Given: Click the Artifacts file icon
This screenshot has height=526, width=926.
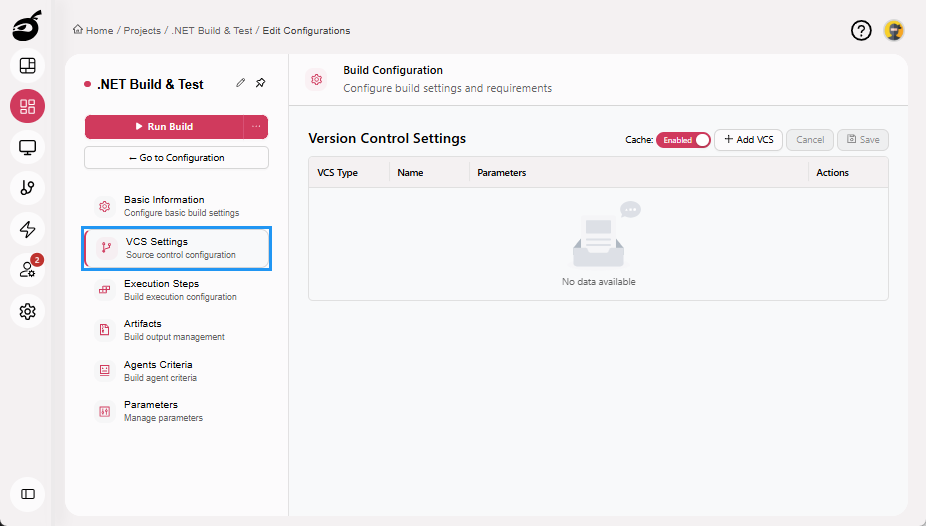Looking at the screenshot, I should click(105, 330).
